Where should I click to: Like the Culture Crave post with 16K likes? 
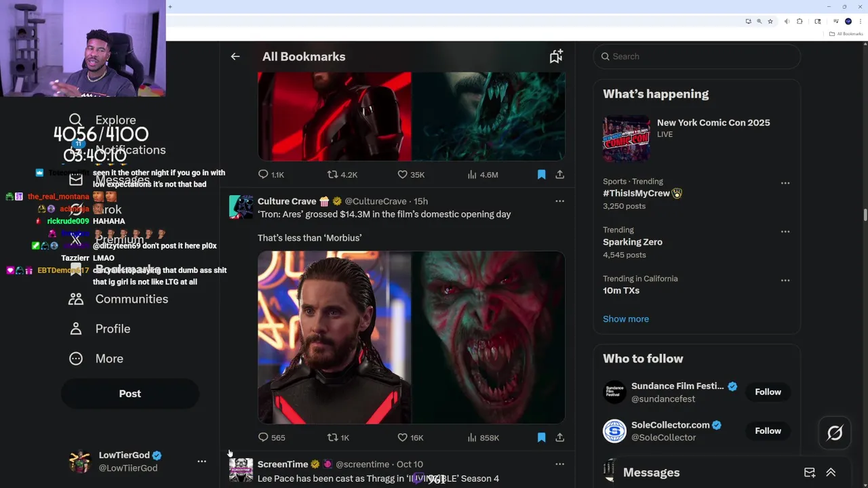[x=411, y=438]
